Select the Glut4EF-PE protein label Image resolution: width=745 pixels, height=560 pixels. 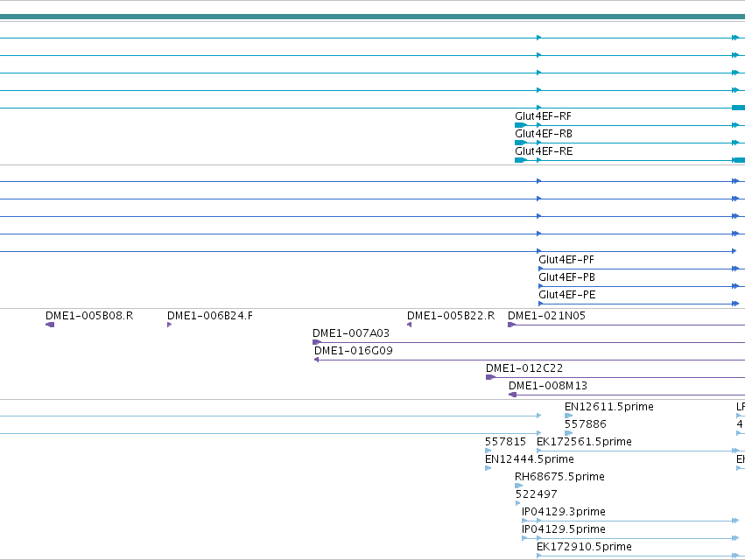567,295
